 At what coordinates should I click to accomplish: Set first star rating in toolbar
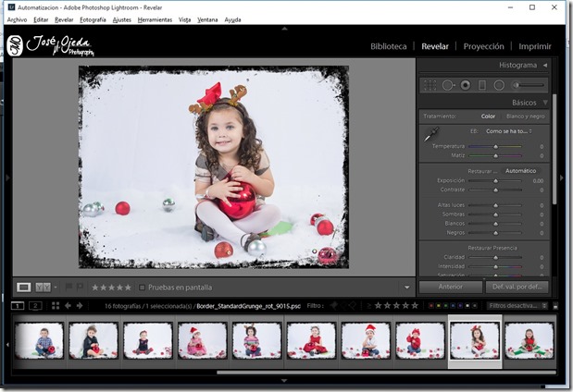click(95, 288)
